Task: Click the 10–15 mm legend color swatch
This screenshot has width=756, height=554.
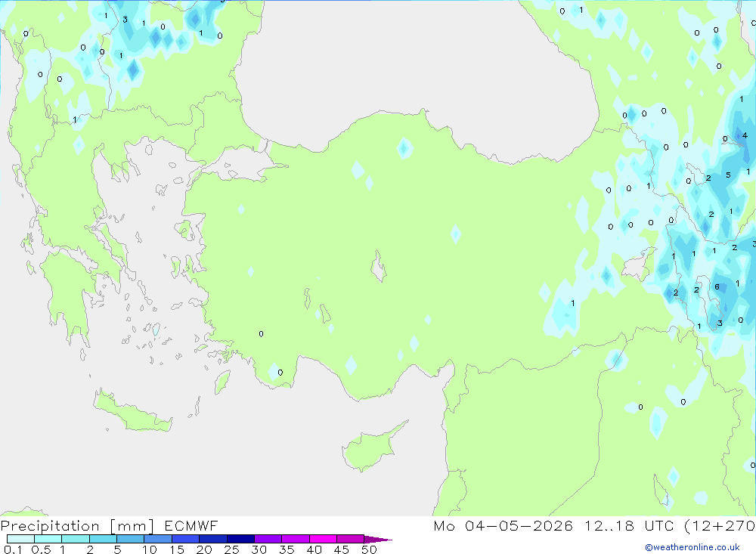Action: click(x=158, y=539)
